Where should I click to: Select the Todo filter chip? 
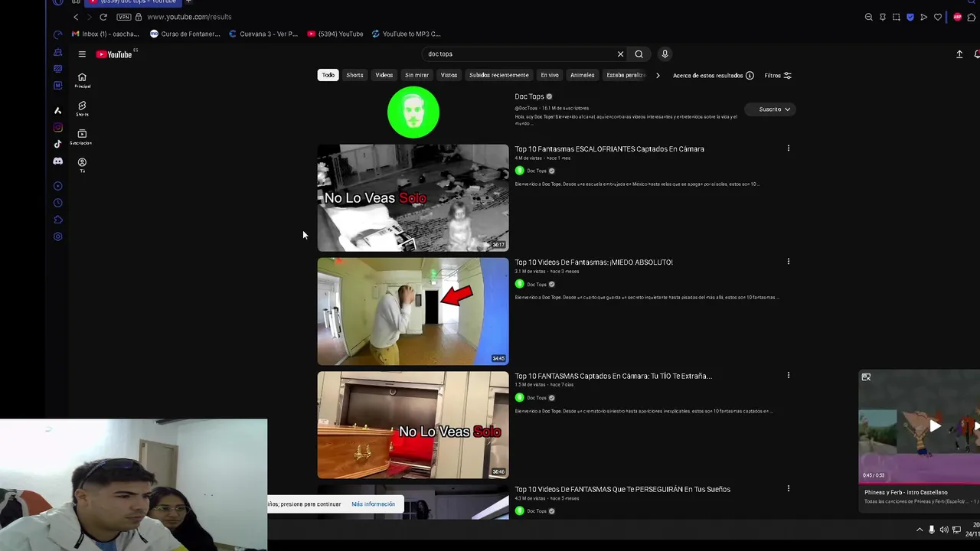tap(328, 75)
